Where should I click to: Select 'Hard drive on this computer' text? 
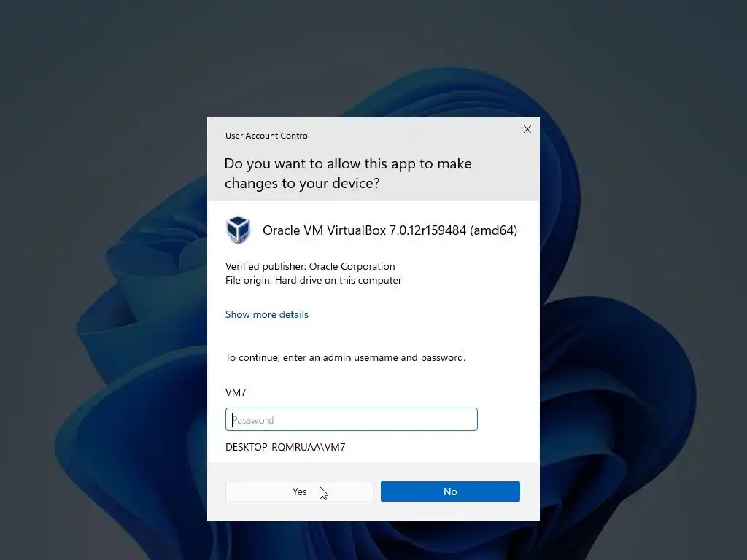tap(338, 280)
